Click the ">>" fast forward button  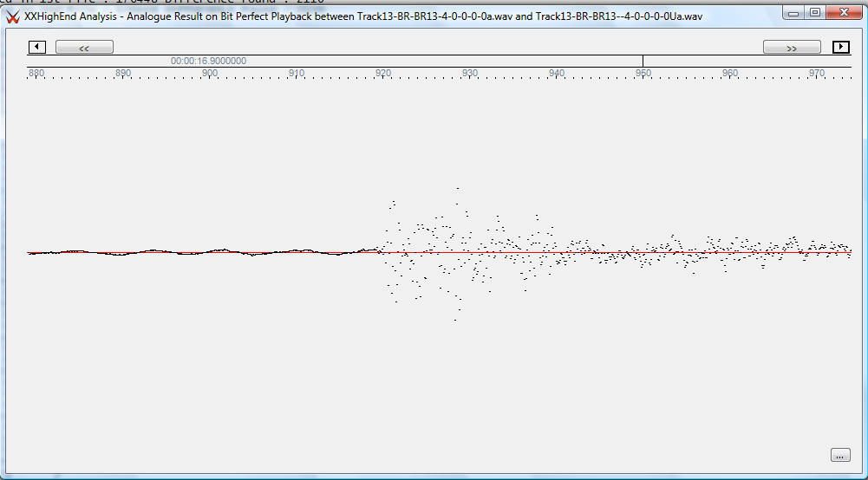792,47
